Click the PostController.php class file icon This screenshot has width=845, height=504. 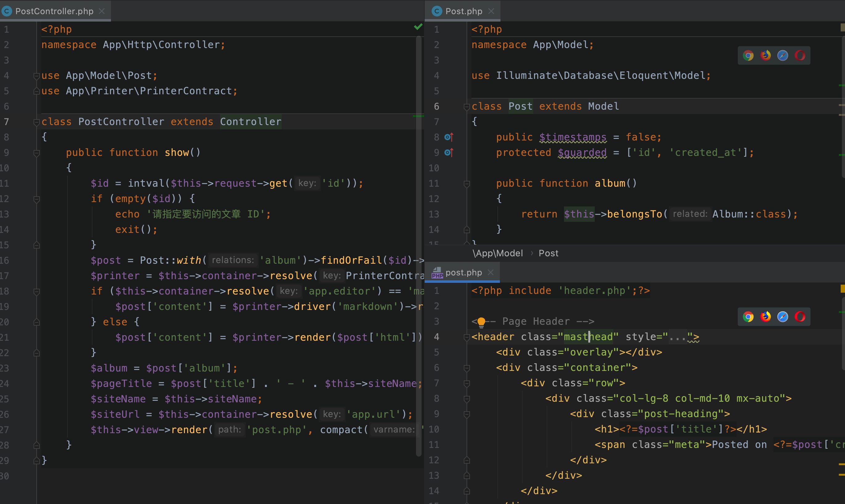[x=6, y=11]
